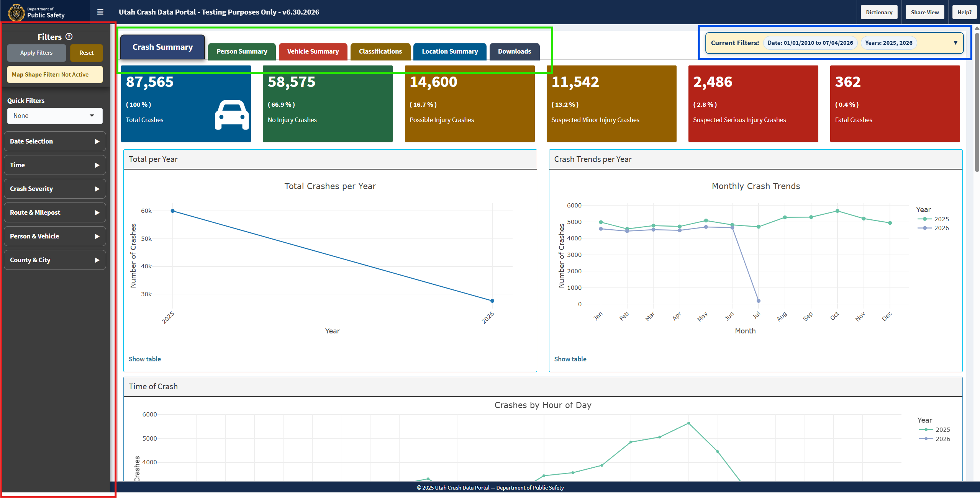Open the Downloads tab
980x498 pixels.
coord(515,51)
